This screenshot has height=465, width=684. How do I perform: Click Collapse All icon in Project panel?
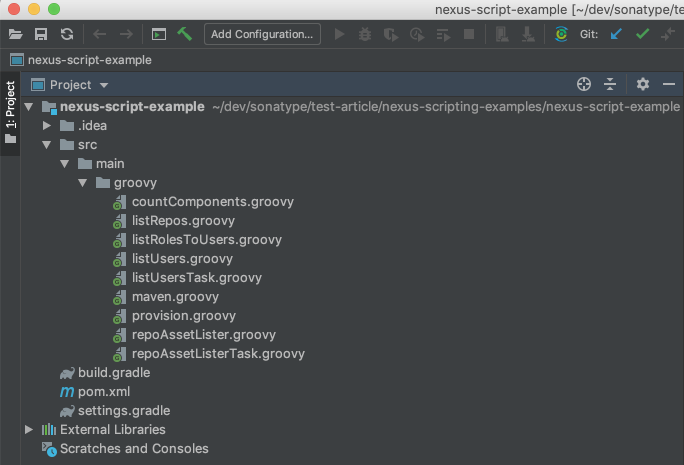click(610, 85)
